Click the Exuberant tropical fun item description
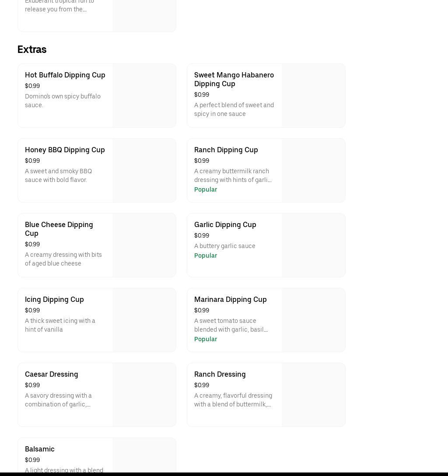Image resolution: width=448 pixels, height=476 pixels. (x=59, y=5)
